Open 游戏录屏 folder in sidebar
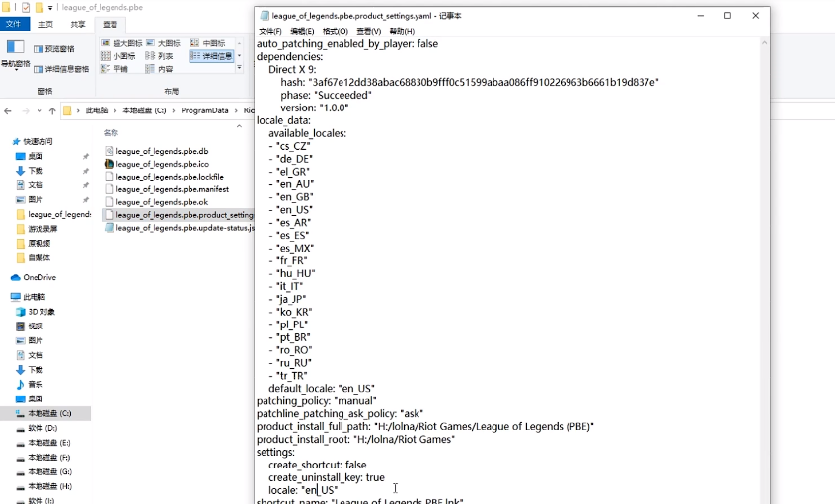 point(37,229)
